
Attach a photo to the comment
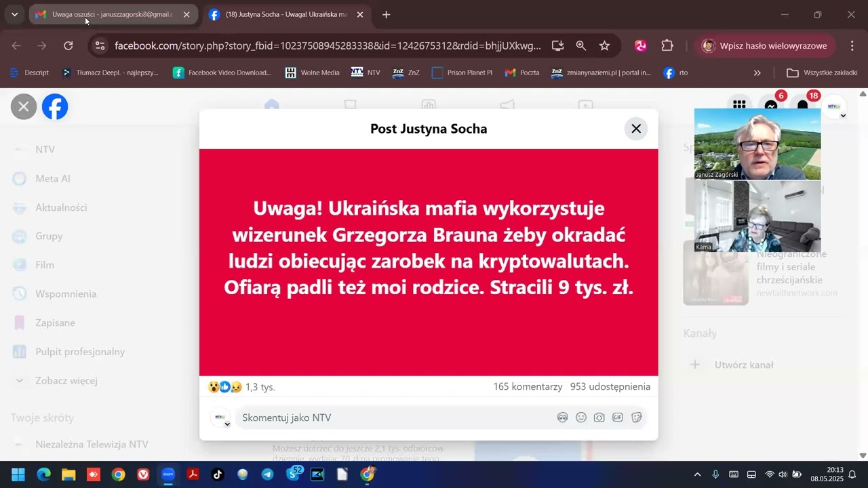599,418
